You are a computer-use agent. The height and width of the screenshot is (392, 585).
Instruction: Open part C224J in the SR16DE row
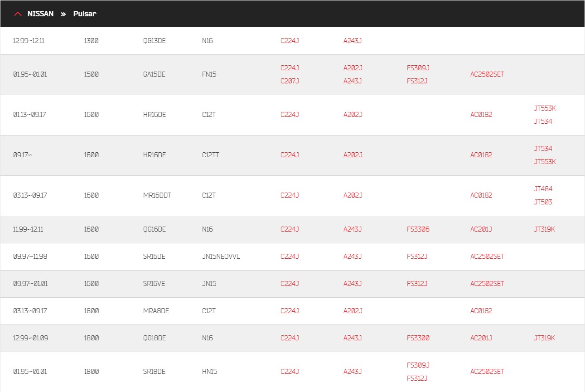pyautogui.click(x=290, y=256)
